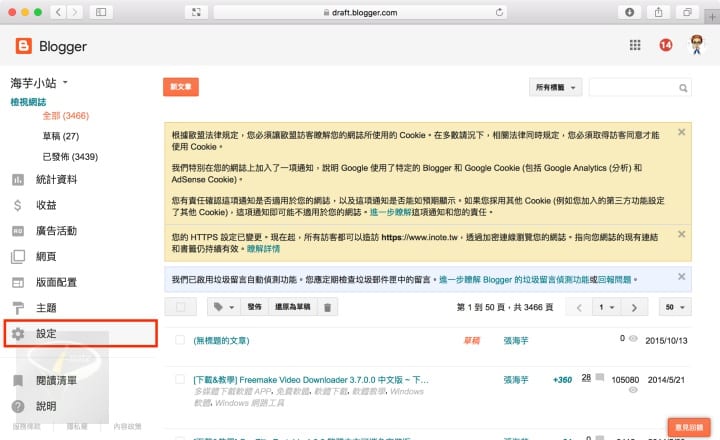Delete selected posts with trash icon
Image resolution: width=720 pixels, height=440 pixels.
327,307
